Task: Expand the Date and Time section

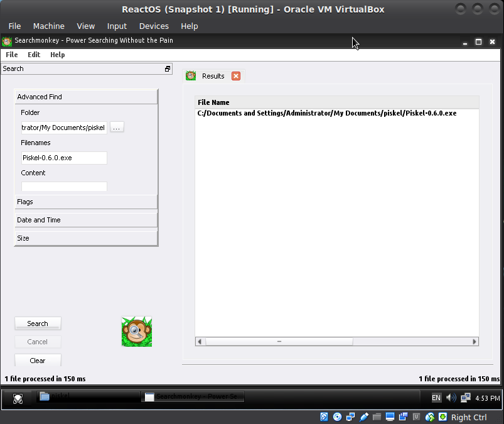Action: click(x=86, y=220)
